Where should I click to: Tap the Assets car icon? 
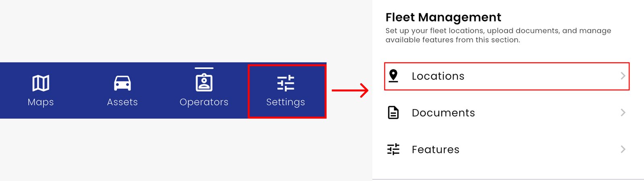122,83
